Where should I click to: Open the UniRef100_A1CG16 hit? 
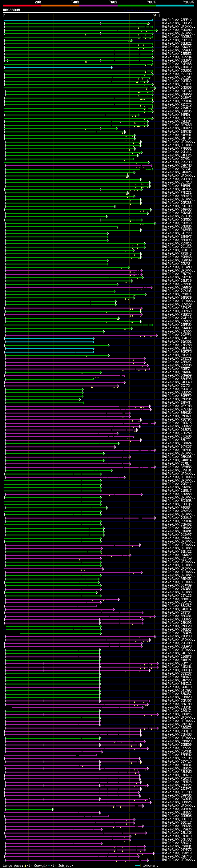coord(177,423)
